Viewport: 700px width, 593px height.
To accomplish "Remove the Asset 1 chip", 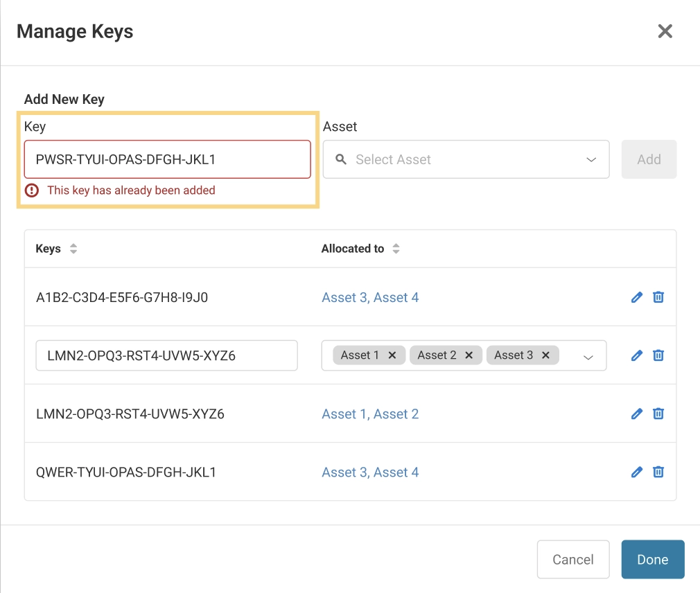I will coord(392,355).
